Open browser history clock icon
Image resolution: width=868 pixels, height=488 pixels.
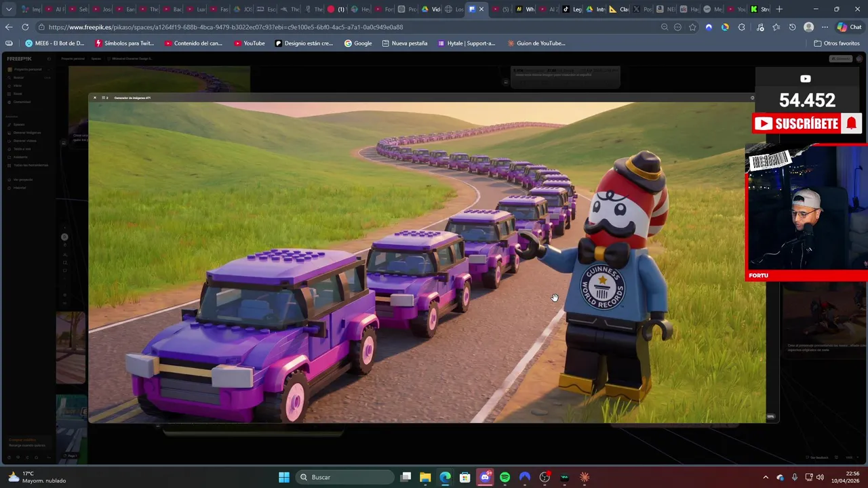(x=792, y=27)
